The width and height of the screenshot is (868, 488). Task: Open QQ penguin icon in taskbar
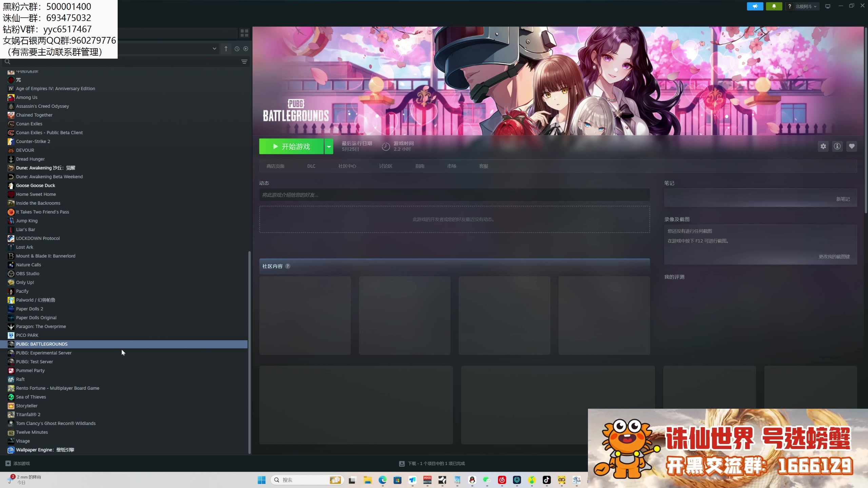coord(472,480)
